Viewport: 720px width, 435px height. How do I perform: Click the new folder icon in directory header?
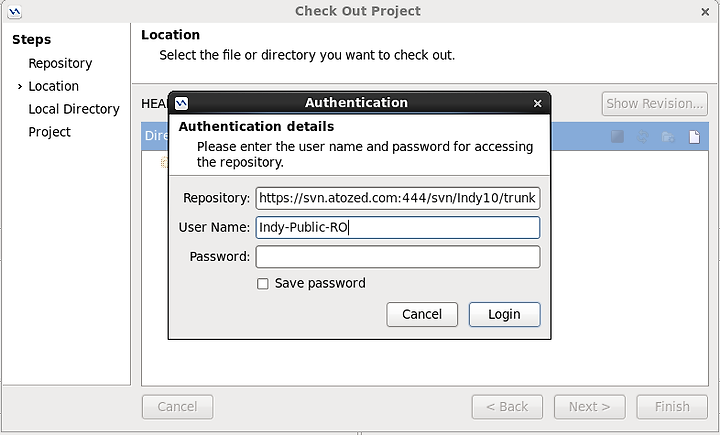pos(668,136)
